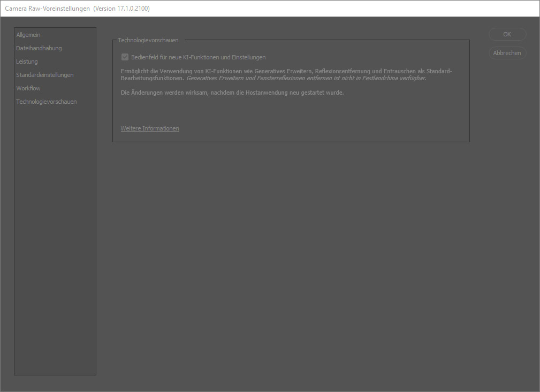Image resolution: width=540 pixels, height=392 pixels.
Task: Click the Technologievorschauen group box heading
Action: pyautogui.click(x=148, y=40)
